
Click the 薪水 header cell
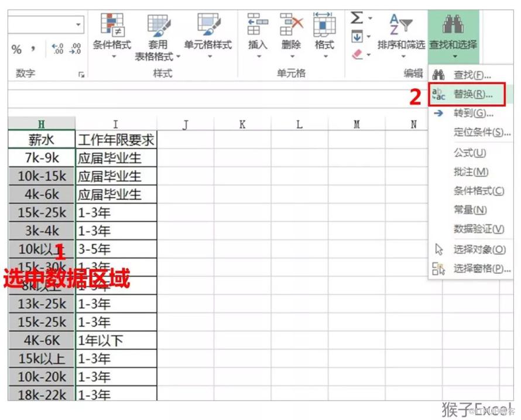(x=42, y=139)
